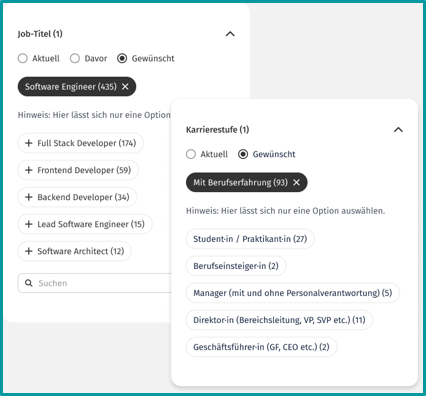The image size is (426, 396).
Task: Choose Manager (mit und ohne Personalverantwortung) option
Action: click(x=293, y=293)
